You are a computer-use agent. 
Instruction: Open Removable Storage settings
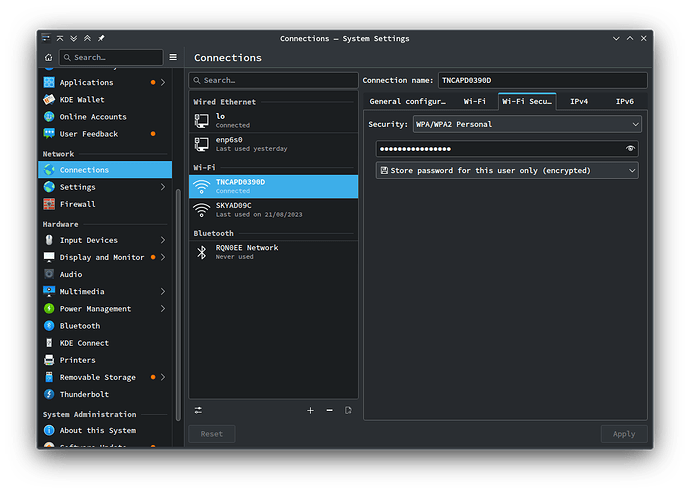click(105, 378)
